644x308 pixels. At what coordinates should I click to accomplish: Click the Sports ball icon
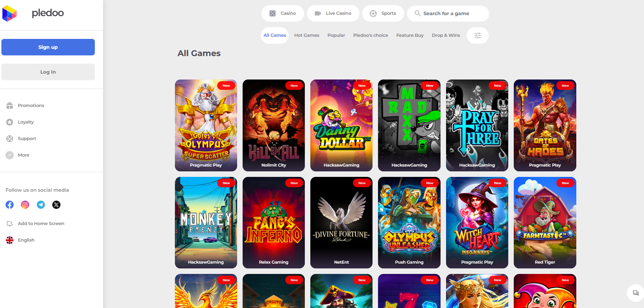point(373,13)
